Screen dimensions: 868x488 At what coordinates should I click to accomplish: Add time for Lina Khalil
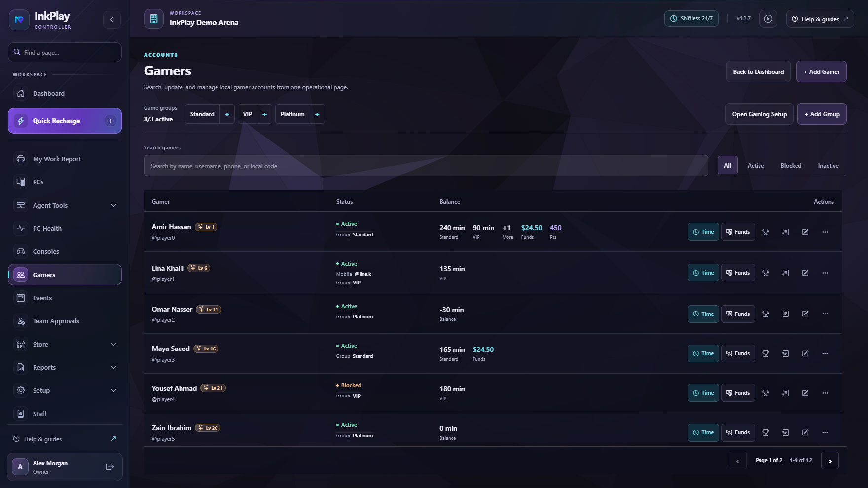703,273
